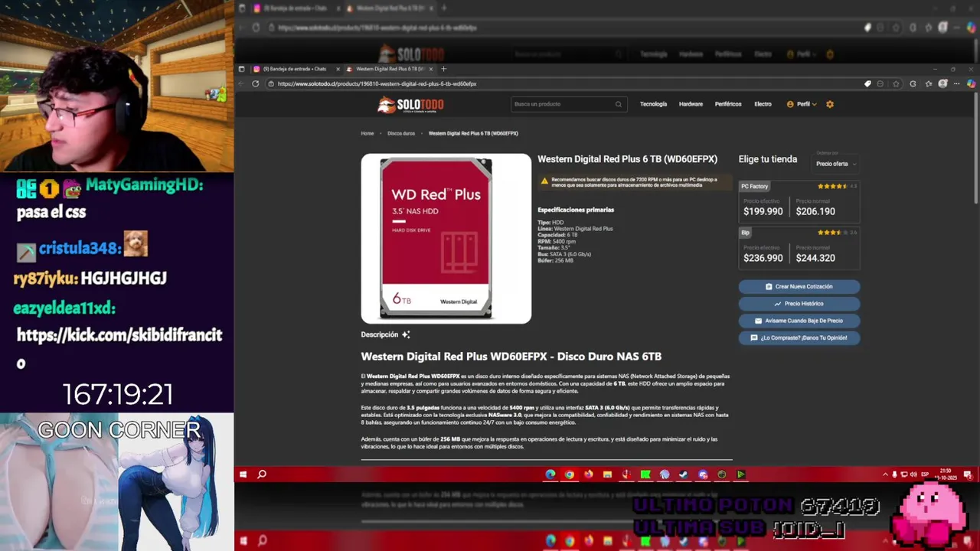Screen dimensions: 980x551
Task: Open the Precio oferta sort dropdown
Action: coord(835,164)
